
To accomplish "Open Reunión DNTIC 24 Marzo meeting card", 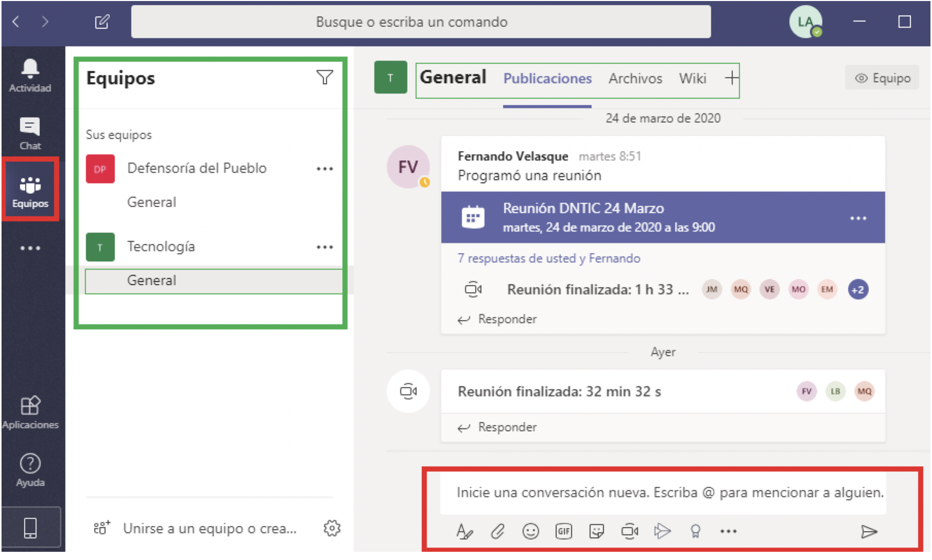I will [x=663, y=217].
